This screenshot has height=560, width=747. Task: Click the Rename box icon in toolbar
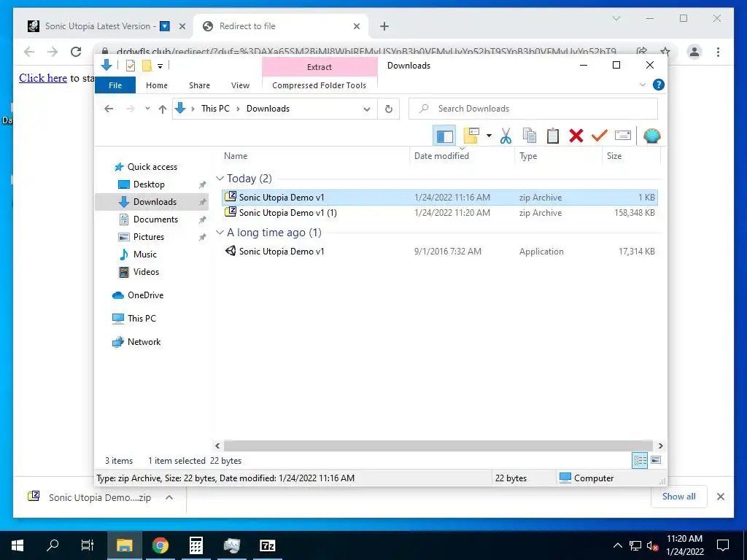coord(623,136)
